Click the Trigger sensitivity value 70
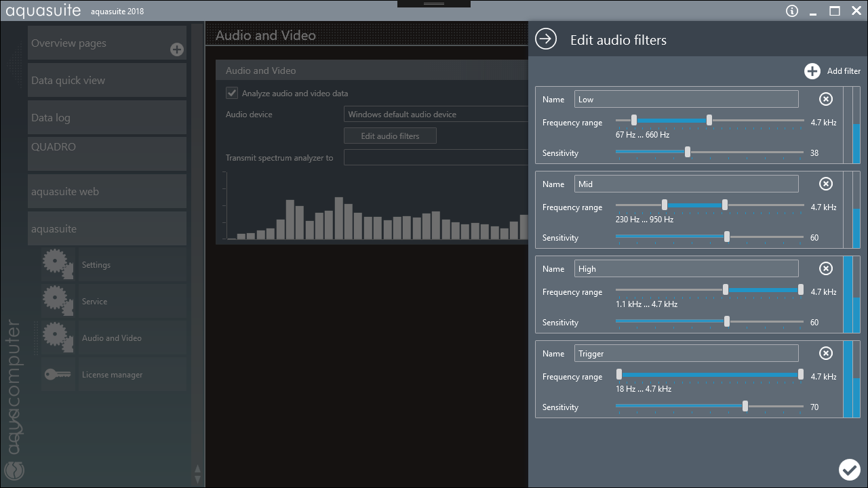 814,407
